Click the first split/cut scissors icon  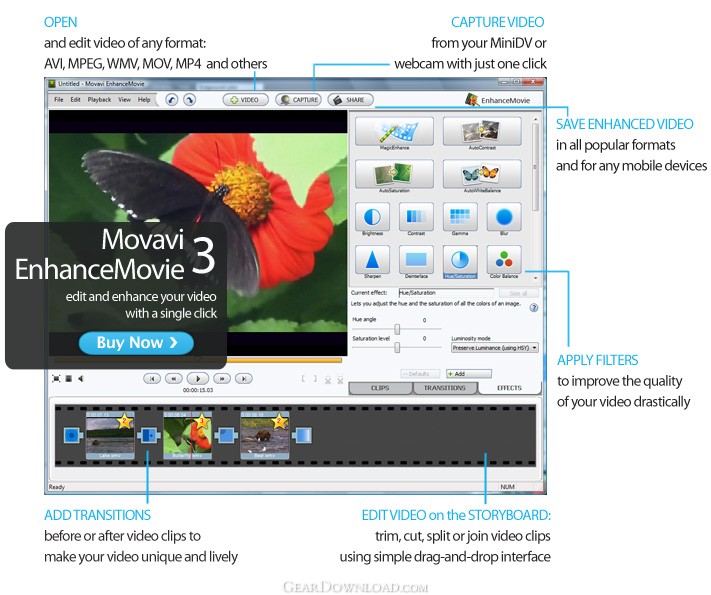(328, 379)
